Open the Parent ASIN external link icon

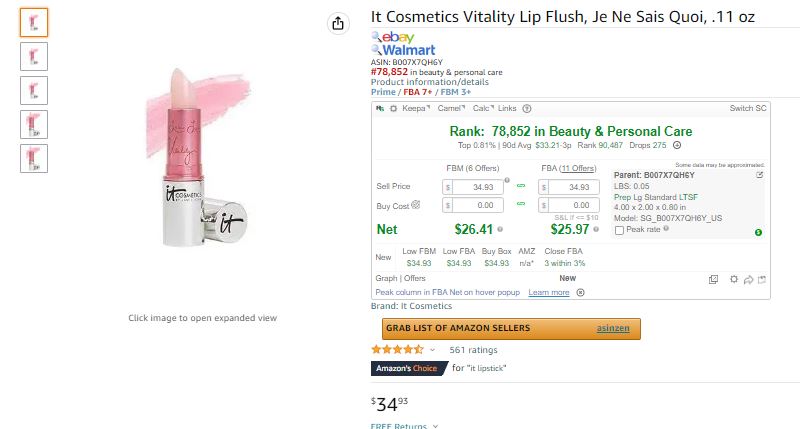point(760,175)
